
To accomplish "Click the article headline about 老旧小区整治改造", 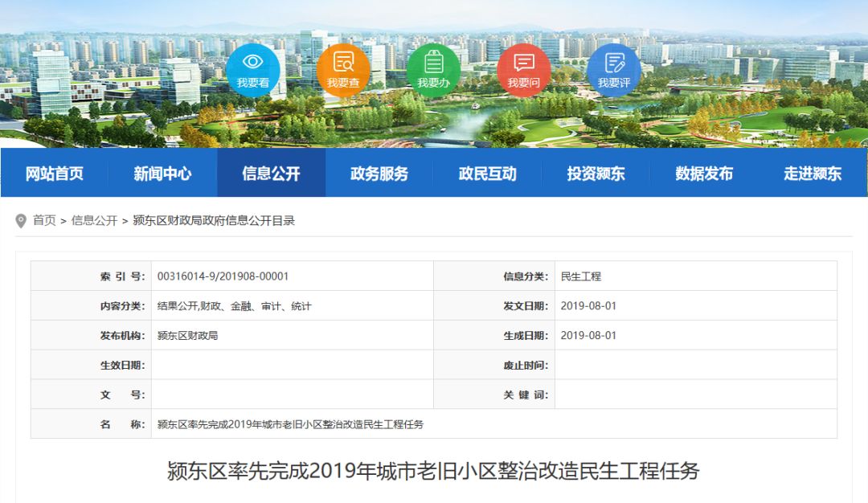I will 433,471.
